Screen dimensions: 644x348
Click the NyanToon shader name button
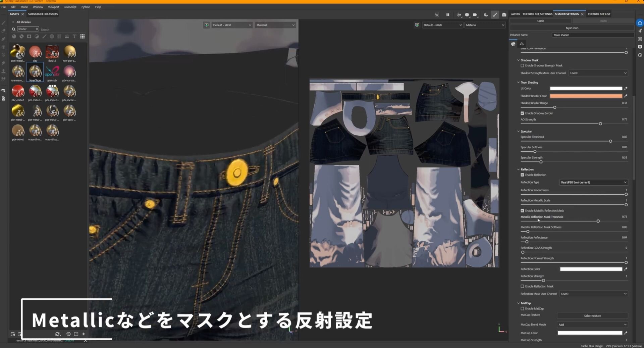(x=572, y=28)
